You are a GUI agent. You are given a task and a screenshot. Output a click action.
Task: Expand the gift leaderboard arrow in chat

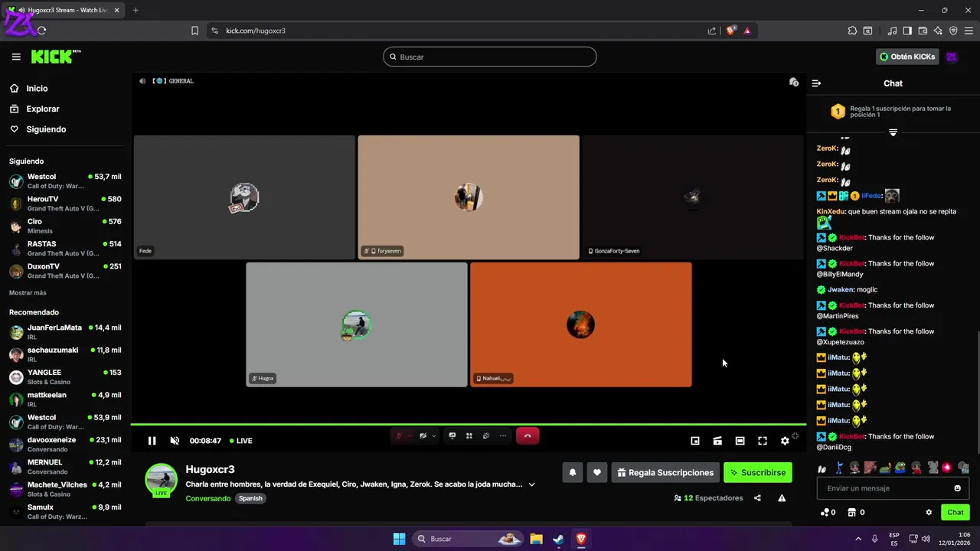pyautogui.click(x=893, y=132)
